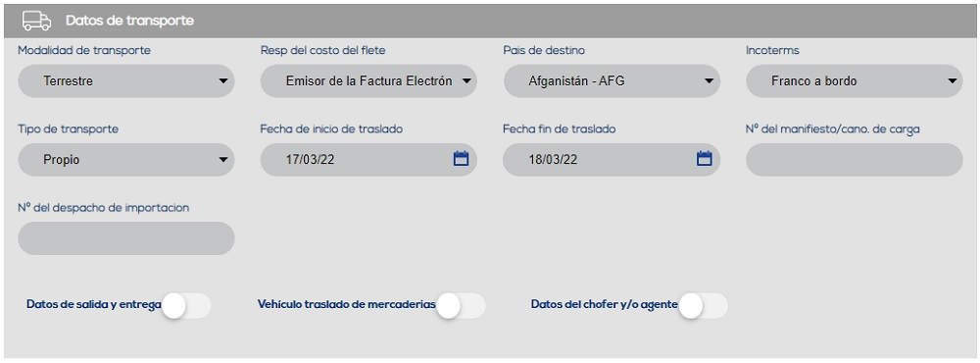980x363 pixels.
Task: Click dropdown arrow of Modalidad de transporte
Action: pos(223,81)
